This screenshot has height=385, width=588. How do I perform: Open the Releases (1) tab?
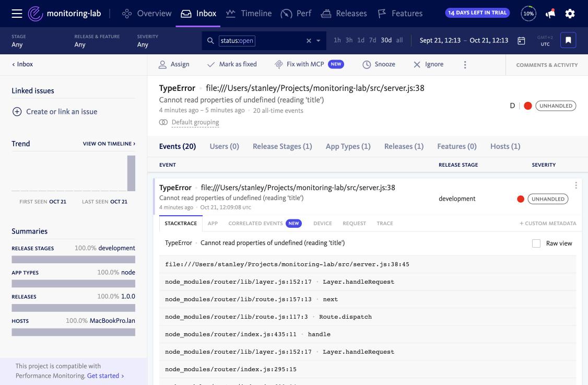404,146
